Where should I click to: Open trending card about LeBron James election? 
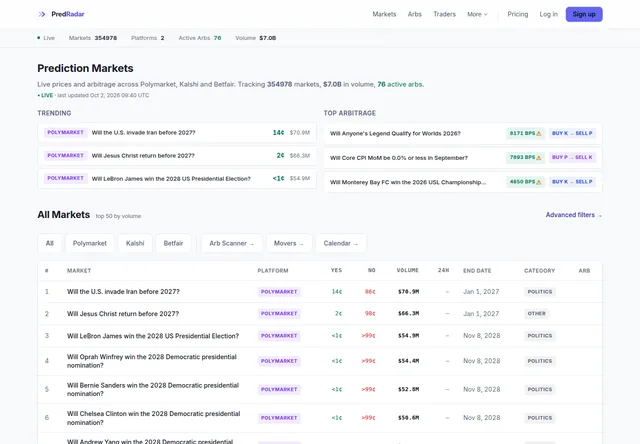pos(177,178)
